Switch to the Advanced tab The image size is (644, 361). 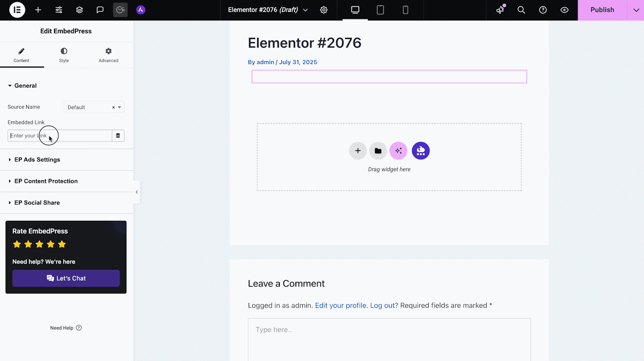109,55
